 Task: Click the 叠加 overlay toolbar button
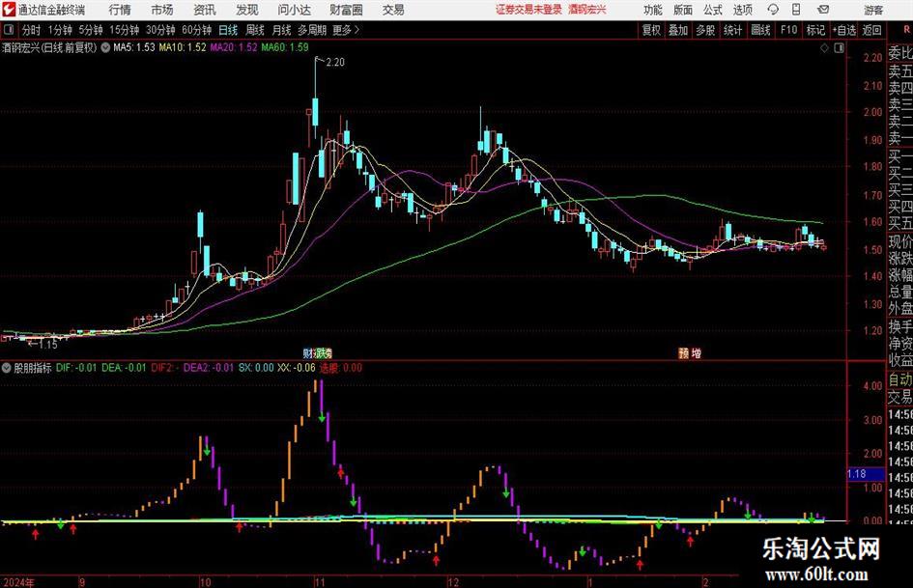(678, 30)
